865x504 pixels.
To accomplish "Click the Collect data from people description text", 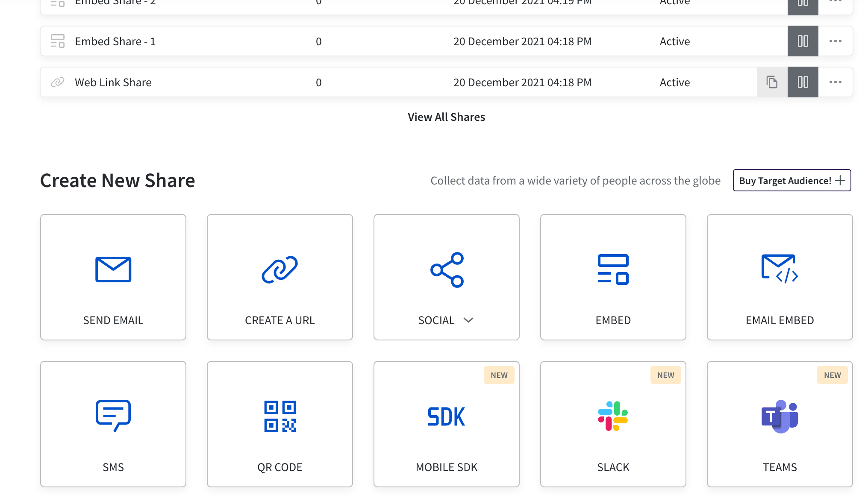I will click(x=575, y=181).
